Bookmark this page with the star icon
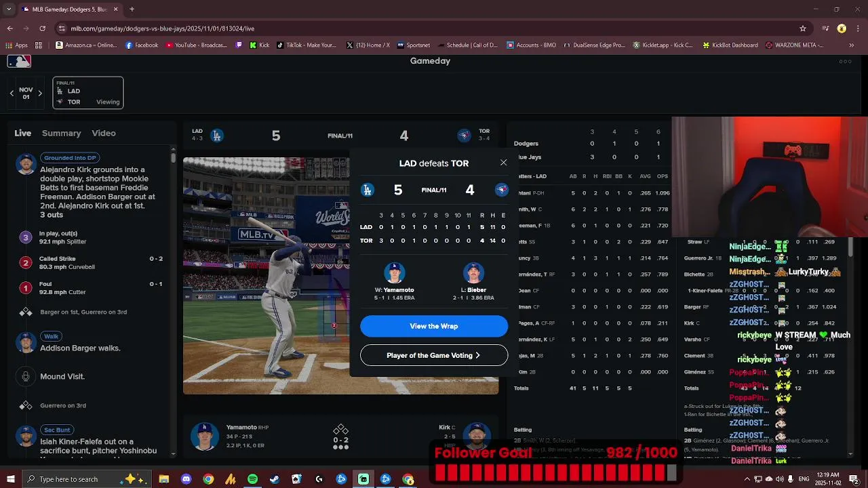 pos(803,28)
